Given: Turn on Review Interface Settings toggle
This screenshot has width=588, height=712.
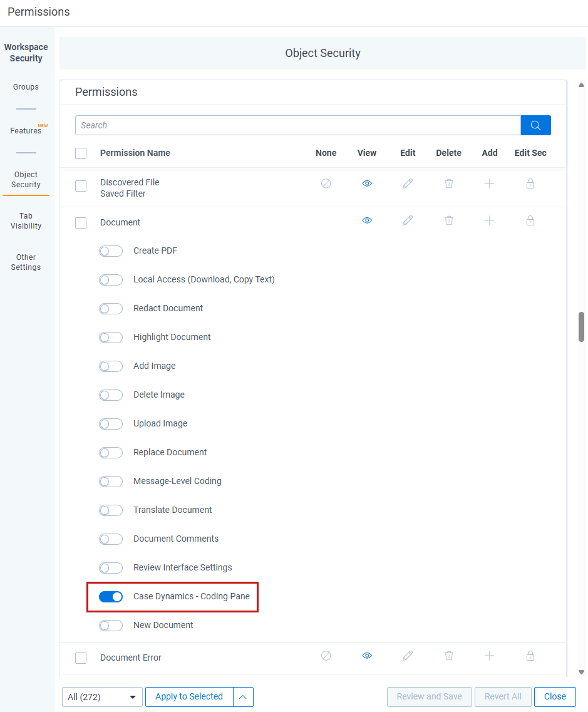Looking at the screenshot, I should pyautogui.click(x=111, y=568).
